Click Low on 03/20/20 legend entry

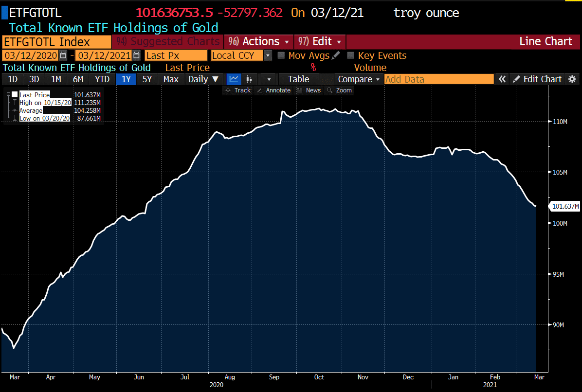[45, 118]
